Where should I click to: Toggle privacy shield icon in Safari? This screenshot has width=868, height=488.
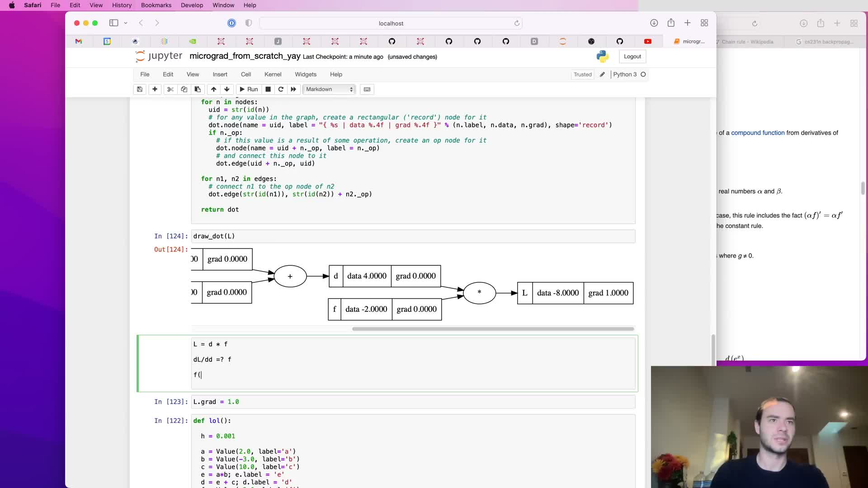(248, 23)
